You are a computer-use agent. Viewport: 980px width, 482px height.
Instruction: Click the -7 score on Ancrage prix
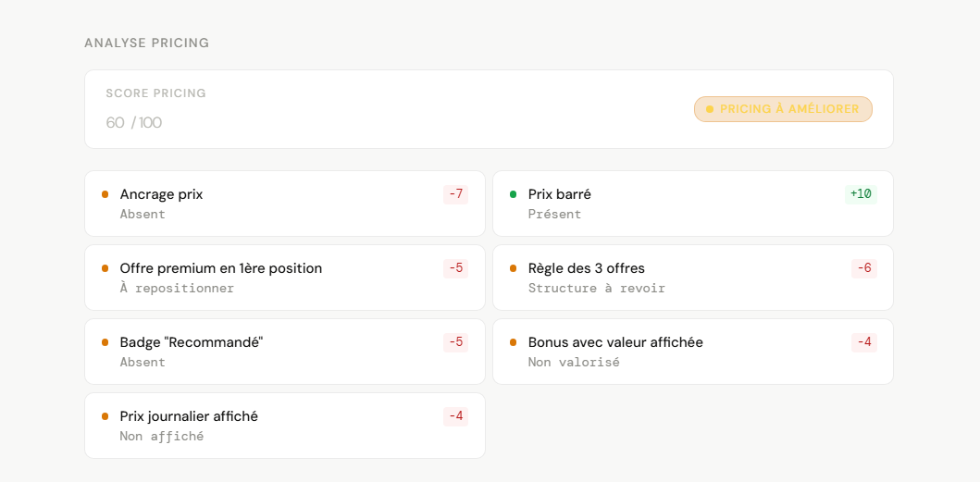coord(455,194)
